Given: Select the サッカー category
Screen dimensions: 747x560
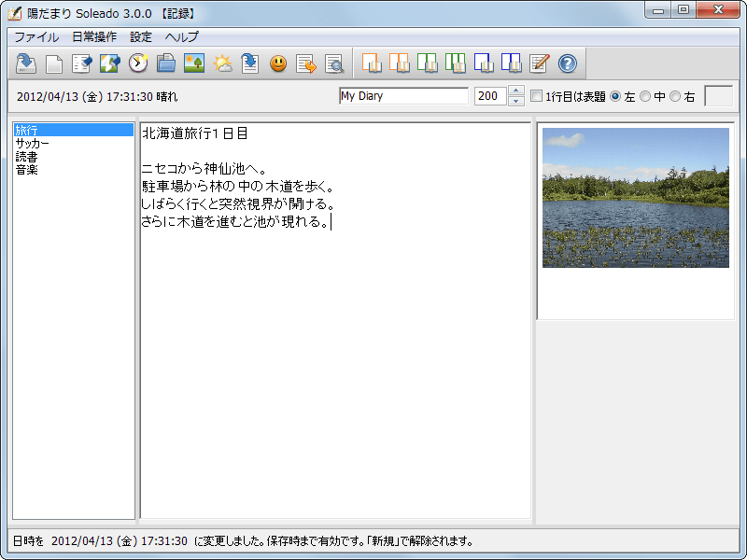Looking at the screenshot, I should point(74,143).
